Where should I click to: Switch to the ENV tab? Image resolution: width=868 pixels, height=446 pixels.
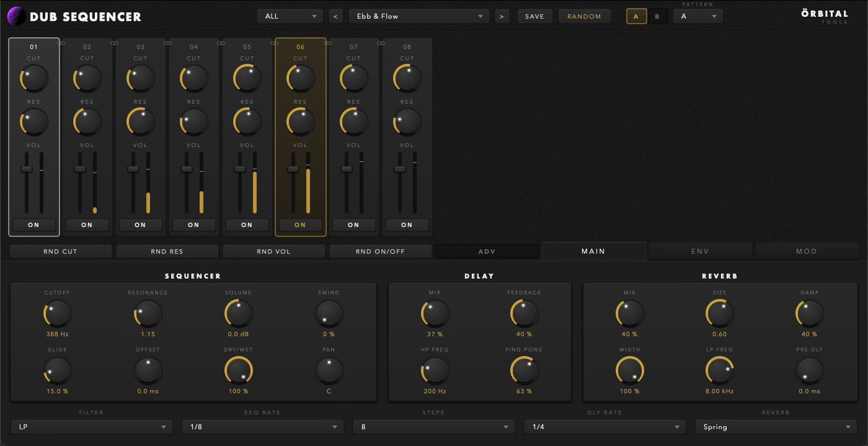pyautogui.click(x=700, y=251)
